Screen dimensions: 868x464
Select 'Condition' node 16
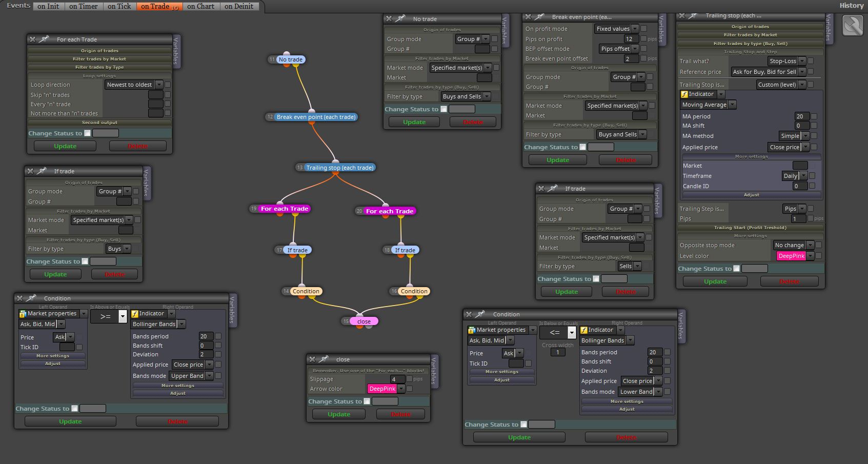pos(414,291)
